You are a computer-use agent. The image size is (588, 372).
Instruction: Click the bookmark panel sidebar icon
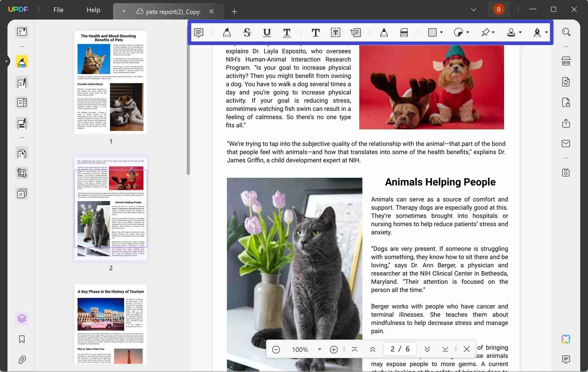click(x=22, y=339)
